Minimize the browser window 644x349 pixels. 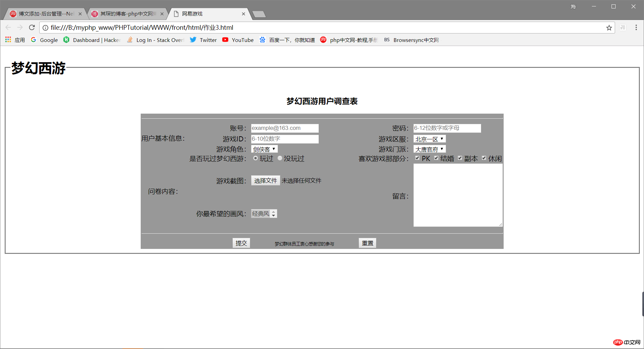click(x=594, y=6)
